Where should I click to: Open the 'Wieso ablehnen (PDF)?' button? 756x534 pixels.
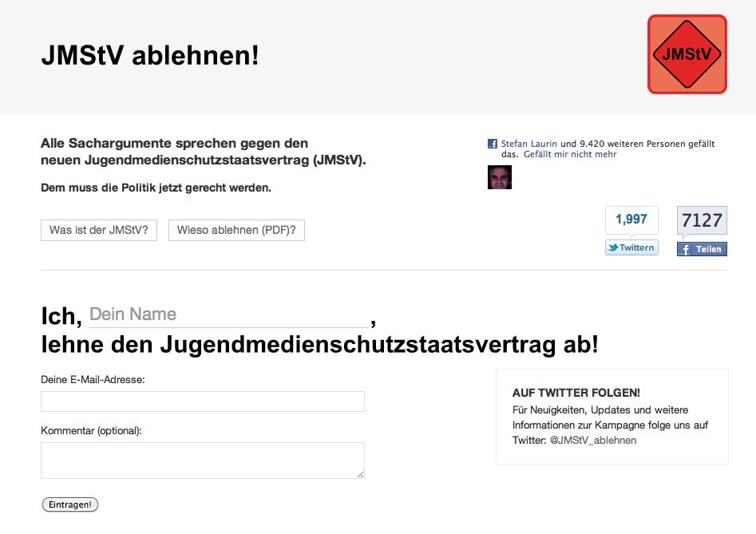[x=236, y=230]
